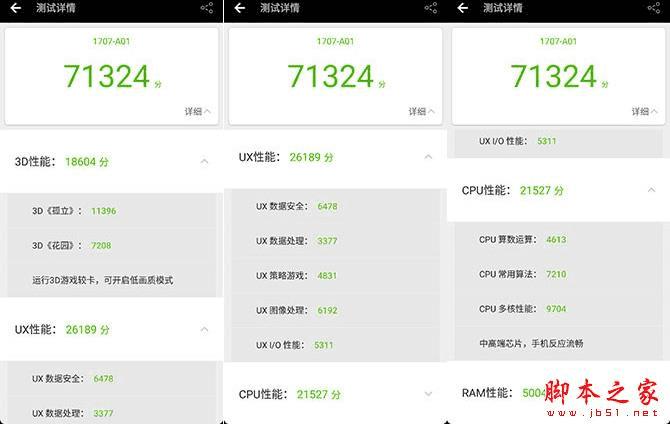Tap the back arrow on the middle screen
This screenshot has width=670, height=424.
coord(240,8)
